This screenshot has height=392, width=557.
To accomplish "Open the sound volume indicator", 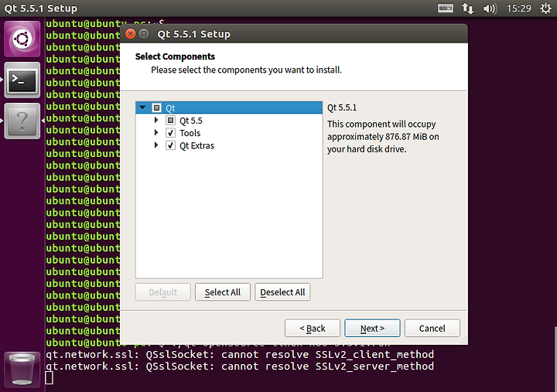I will click(x=490, y=9).
